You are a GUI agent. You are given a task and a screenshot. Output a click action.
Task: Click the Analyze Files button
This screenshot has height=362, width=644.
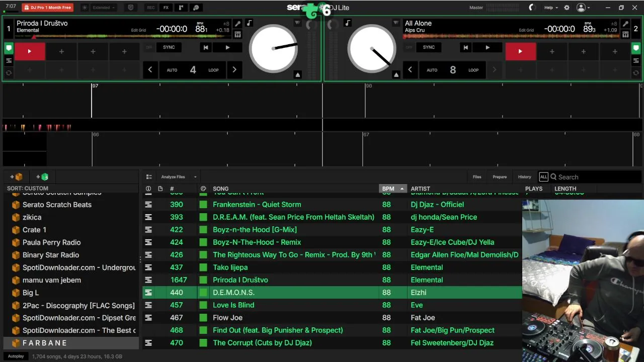[x=173, y=177]
